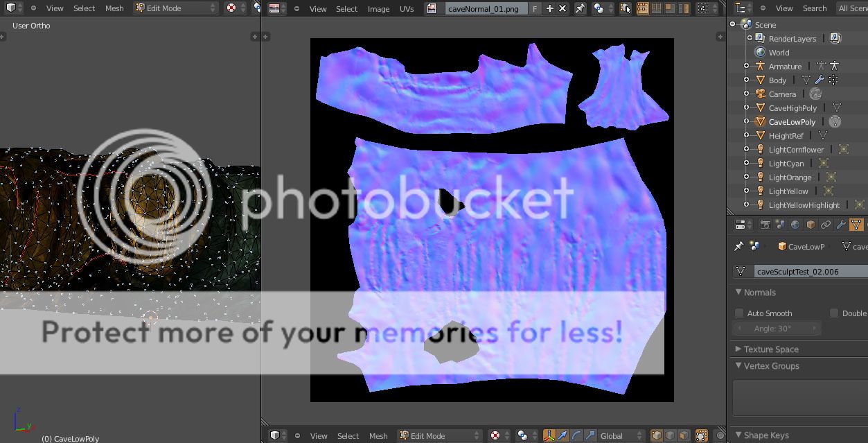Image resolution: width=868 pixels, height=443 pixels.
Task: Enable the Auto Smooth checkbox
Action: tap(739, 313)
